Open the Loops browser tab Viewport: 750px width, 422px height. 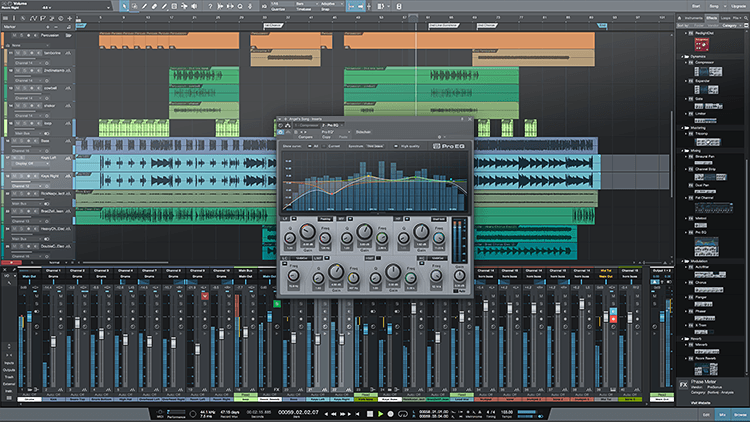pos(726,18)
